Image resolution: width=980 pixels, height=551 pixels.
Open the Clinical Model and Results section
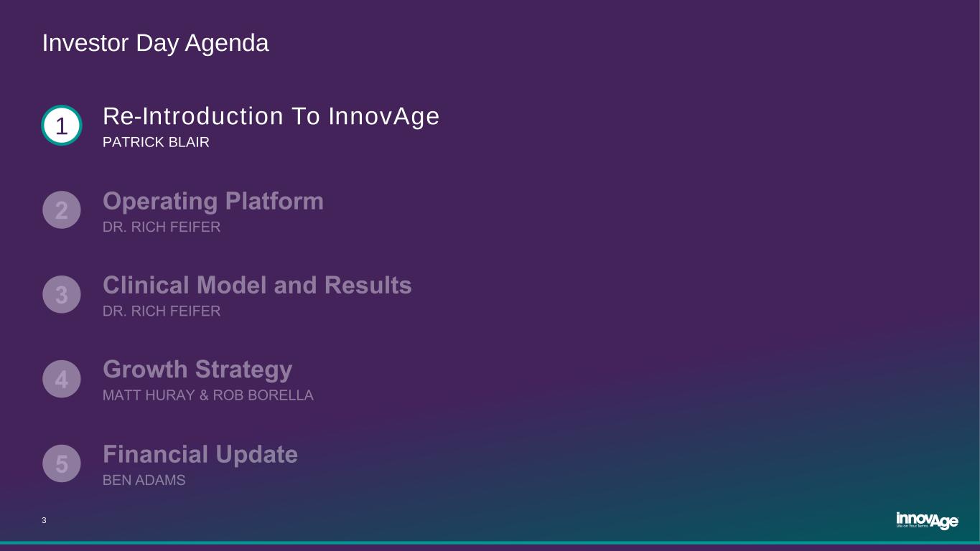(257, 286)
